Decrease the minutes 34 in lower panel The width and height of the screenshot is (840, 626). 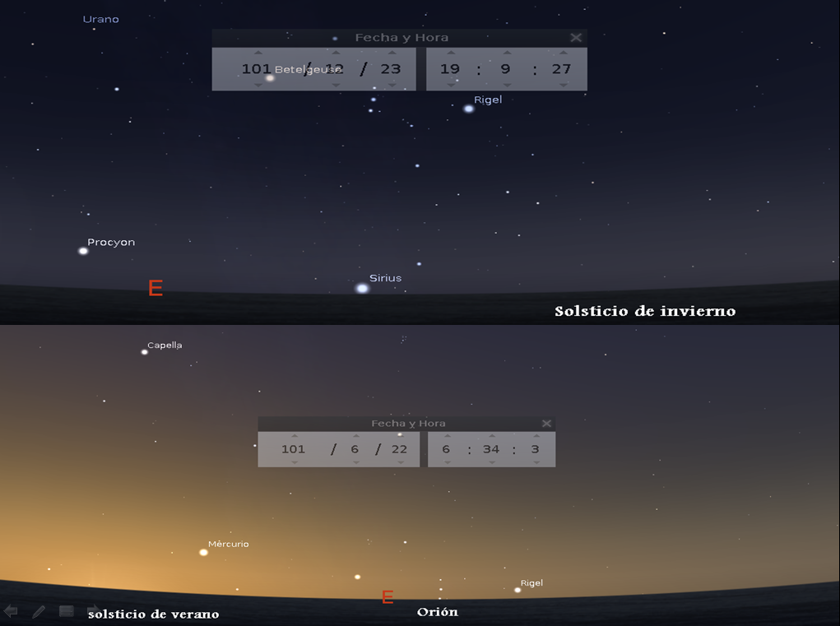tap(491, 462)
